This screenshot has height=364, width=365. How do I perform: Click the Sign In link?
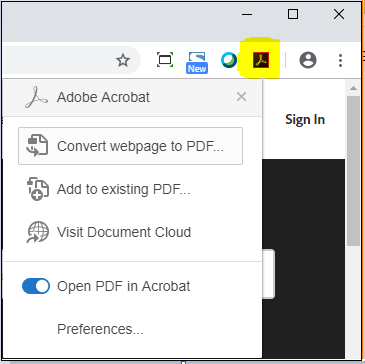pos(305,119)
